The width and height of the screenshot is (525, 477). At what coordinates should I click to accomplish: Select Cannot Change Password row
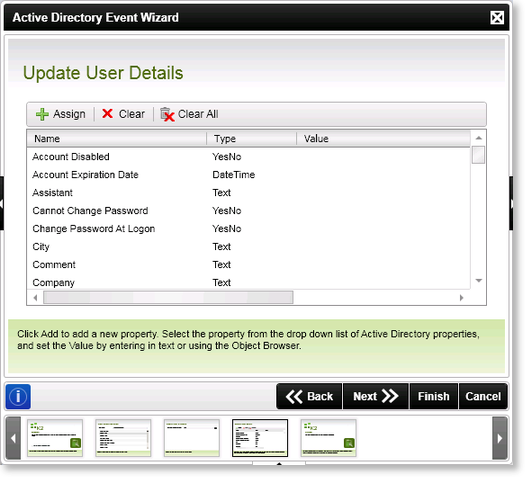point(248,211)
